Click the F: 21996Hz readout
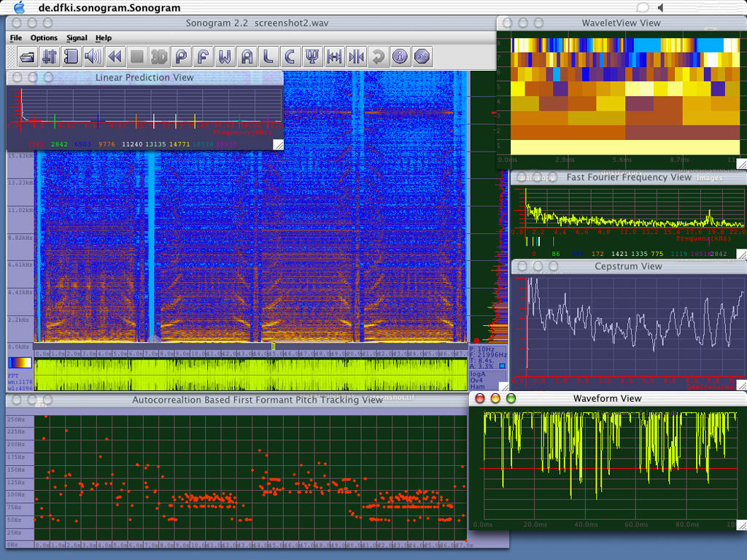This screenshot has width=747, height=560. click(x=488, y=355)
